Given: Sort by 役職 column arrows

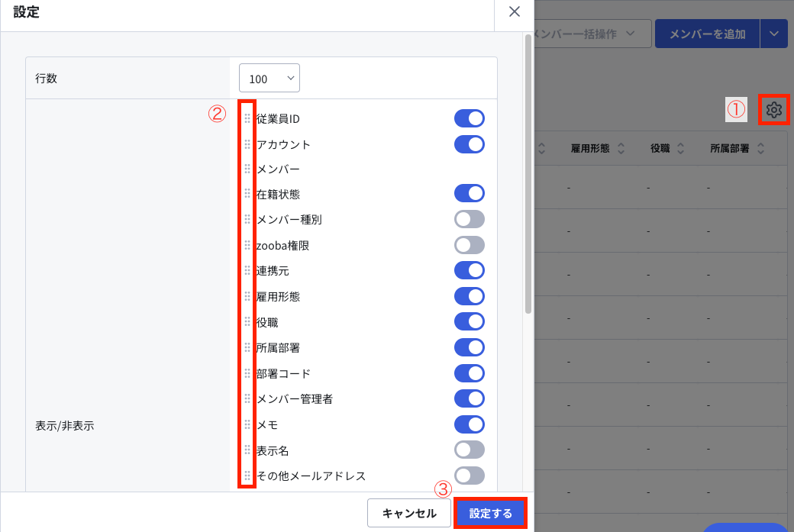Looking at the screenshot, I should coord(680,148).
